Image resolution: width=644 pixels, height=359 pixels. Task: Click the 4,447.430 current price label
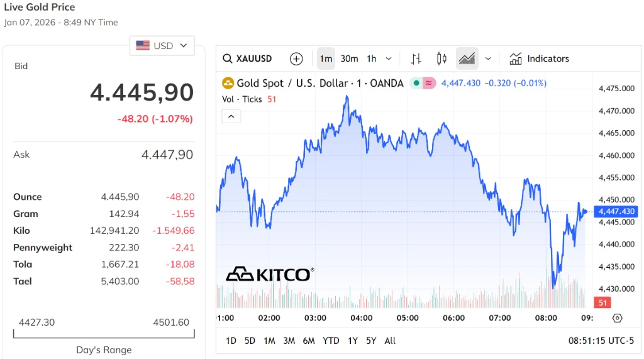618,211
